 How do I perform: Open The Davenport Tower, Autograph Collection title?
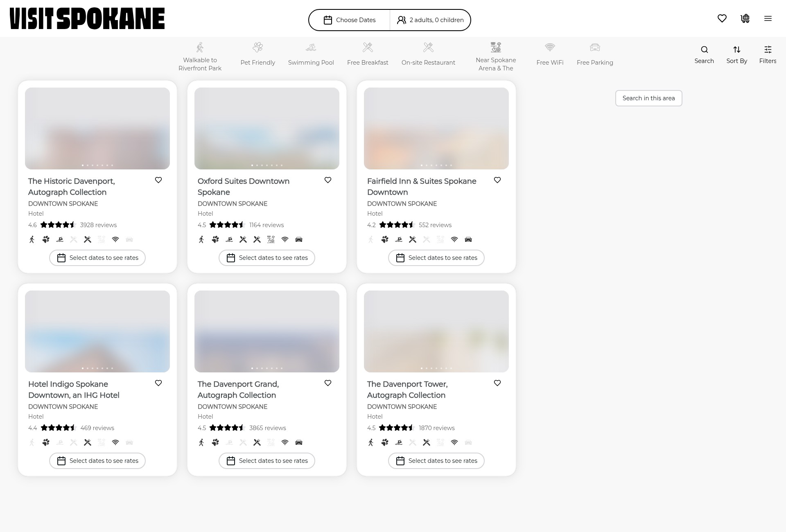407,390
